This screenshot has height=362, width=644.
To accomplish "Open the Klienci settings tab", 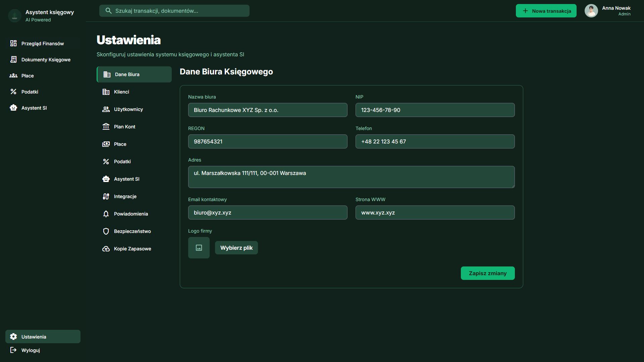I will (121, 92).
